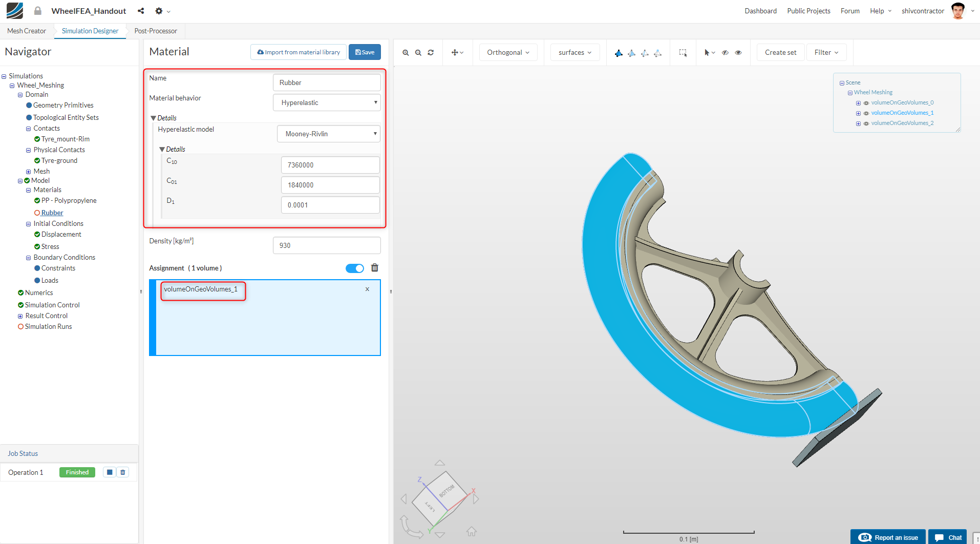Viewport: 980px width, 544px height.
Task: Toggle visibility of volumeOnGeoVolumes_2
Action: click(866, 123)
